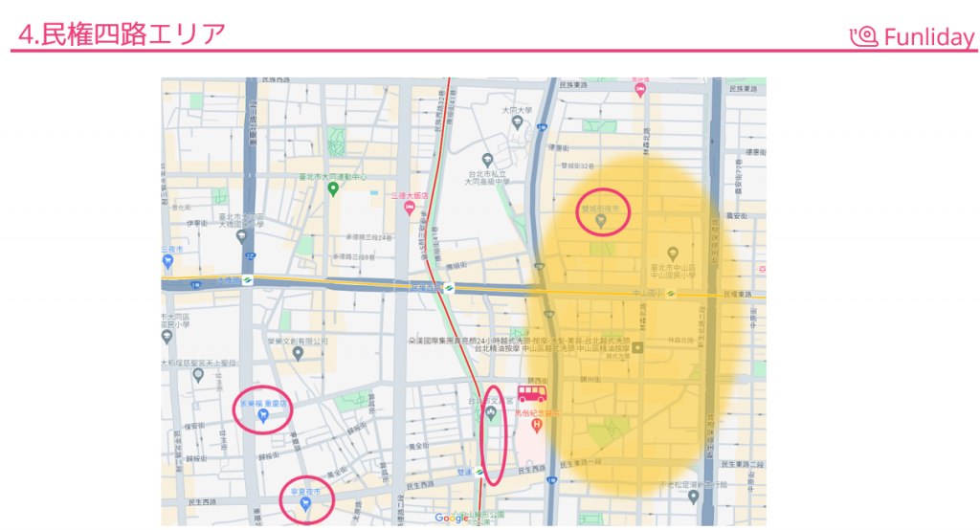This screenshot has width=980, height=530.
Task: Click the 家樂福 重慶店 shopping pin
Action: click(262, 415)
